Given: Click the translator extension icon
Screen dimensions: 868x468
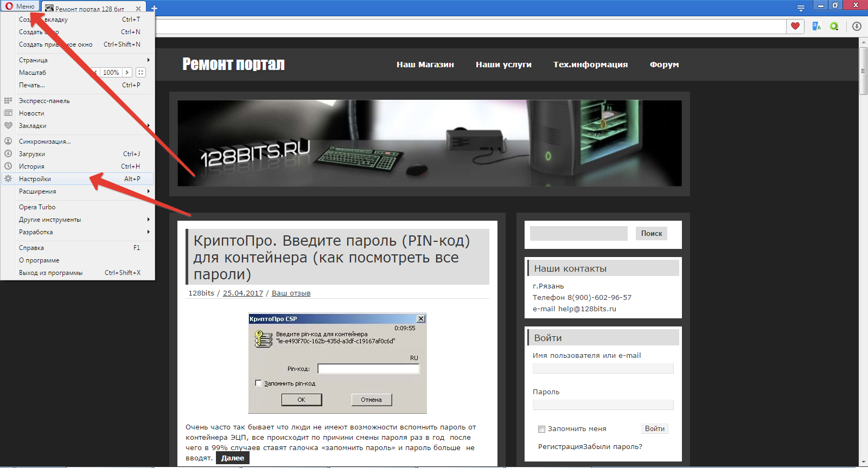Looking at the screenshot, I should click(x=816, y=26).
